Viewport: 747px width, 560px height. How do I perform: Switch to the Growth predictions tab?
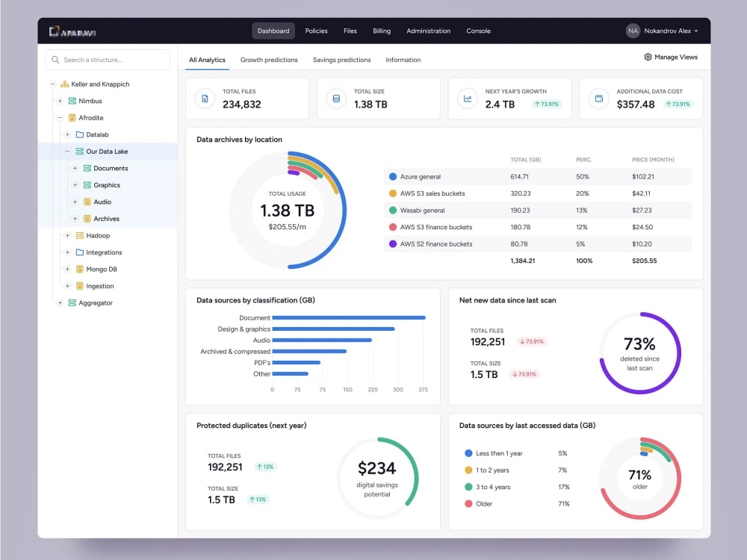click(x=269, y=60)
